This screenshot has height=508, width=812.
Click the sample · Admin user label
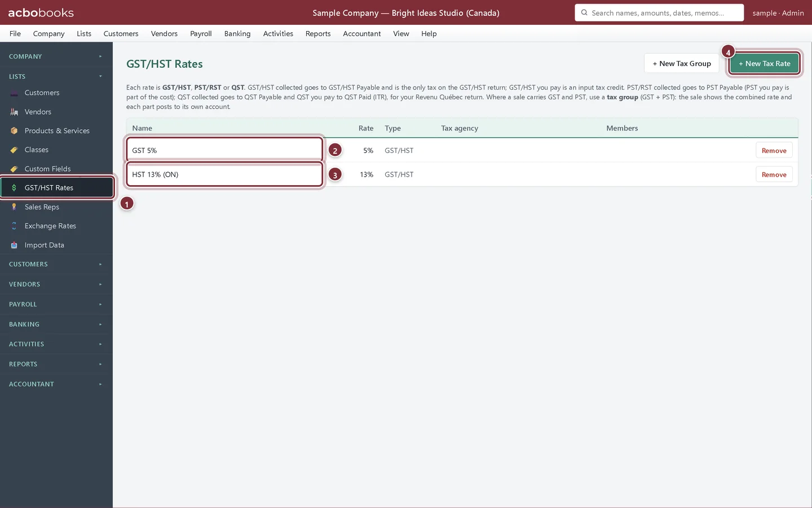pos(778,12)
